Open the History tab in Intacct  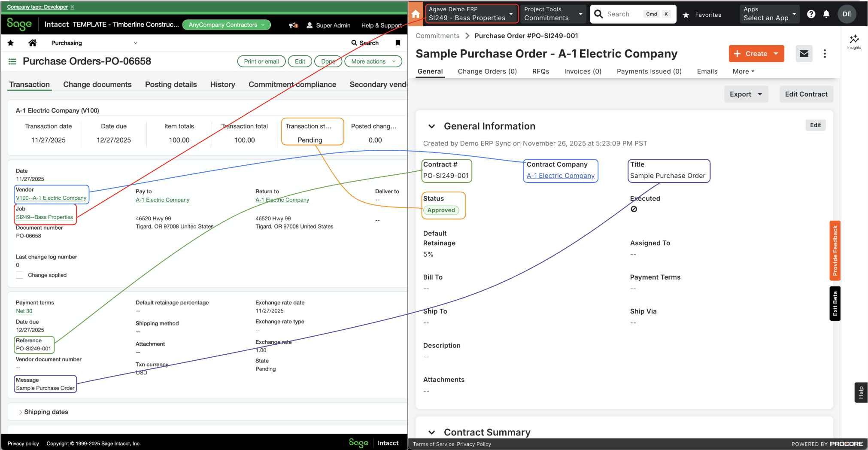tap(222, 84)
